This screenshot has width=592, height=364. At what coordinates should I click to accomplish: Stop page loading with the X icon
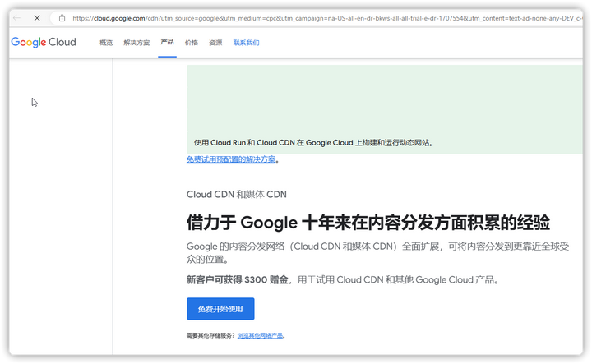tap(37, 18)
